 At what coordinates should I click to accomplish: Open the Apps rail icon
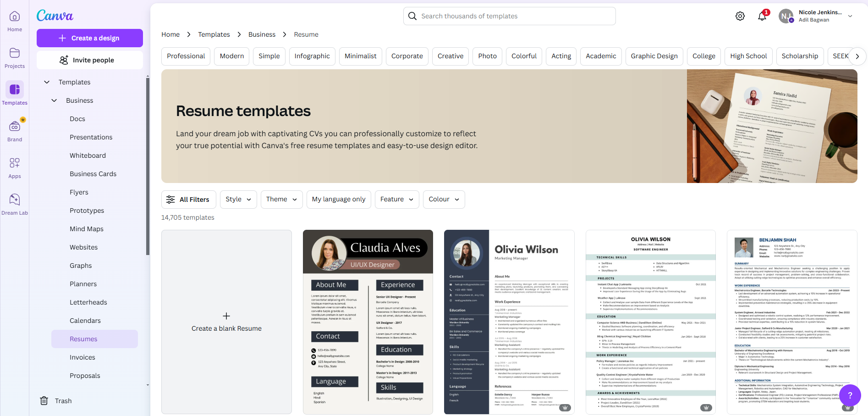point(15,167)
